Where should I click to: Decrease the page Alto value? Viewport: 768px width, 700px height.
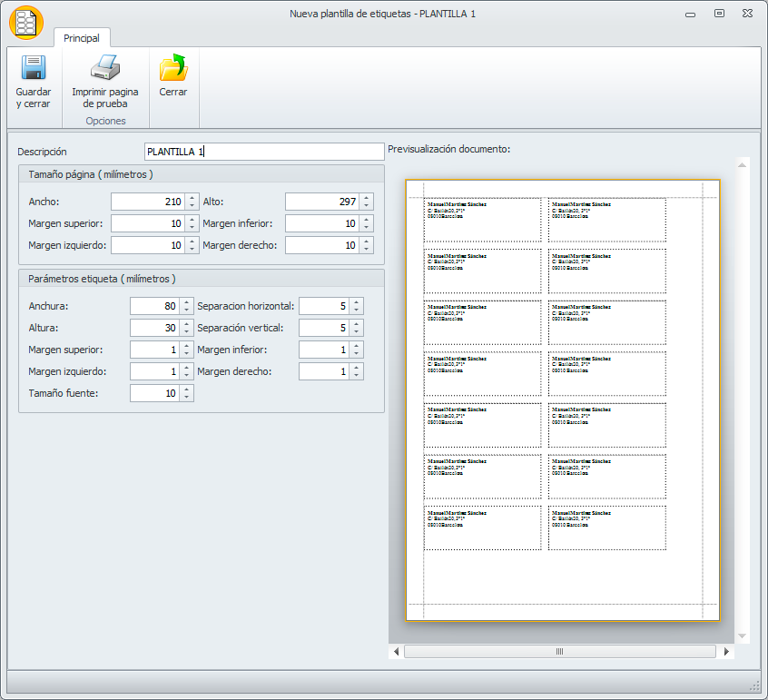pyautogui.click(x=366, y=206)
